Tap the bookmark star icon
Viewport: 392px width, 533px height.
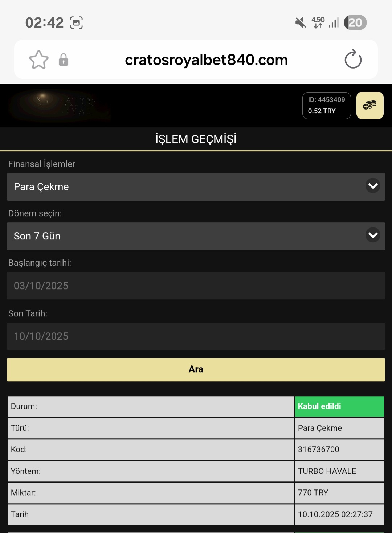(38, 60)
